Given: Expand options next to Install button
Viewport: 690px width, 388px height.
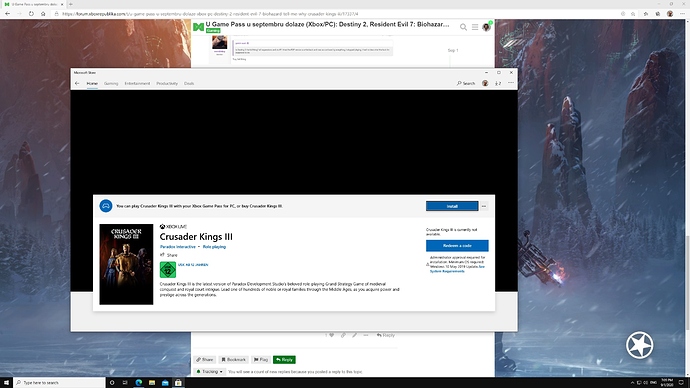Looking at the screenshot, I should click(x=484, y=206).
